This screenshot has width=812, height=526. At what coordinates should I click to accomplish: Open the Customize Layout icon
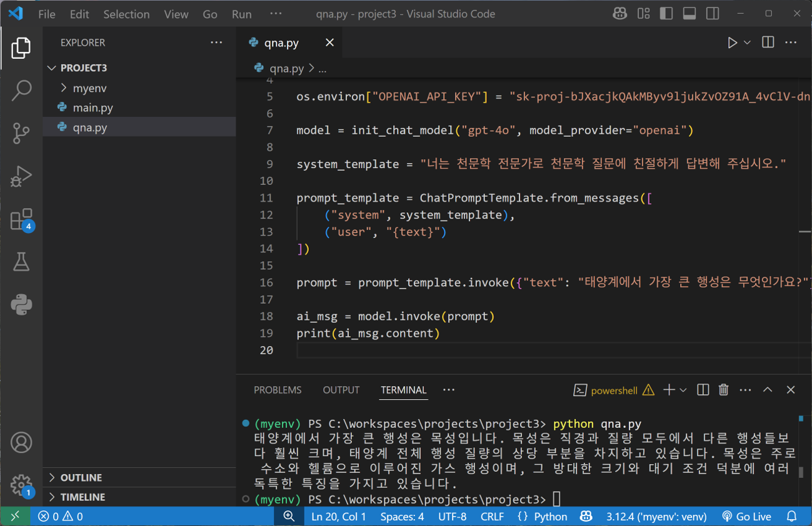click(643, 13)
